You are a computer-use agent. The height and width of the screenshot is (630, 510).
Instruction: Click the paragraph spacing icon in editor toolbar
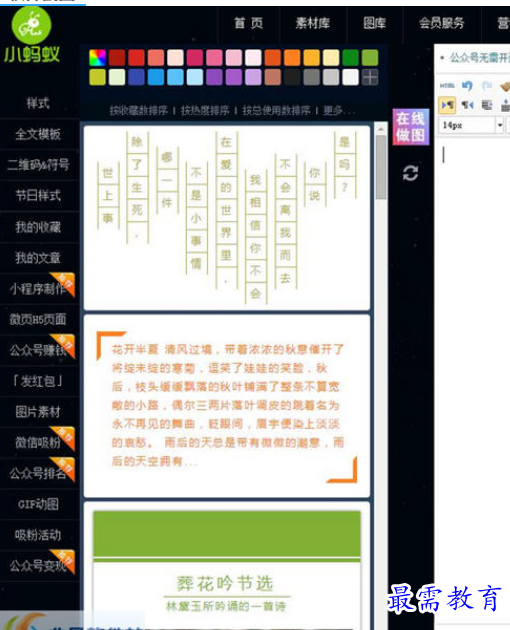(487, 105)
